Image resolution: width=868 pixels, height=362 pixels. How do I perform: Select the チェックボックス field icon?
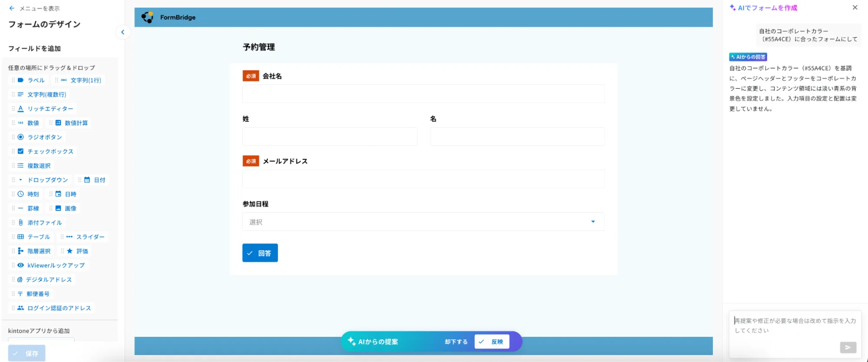[20, 151]
